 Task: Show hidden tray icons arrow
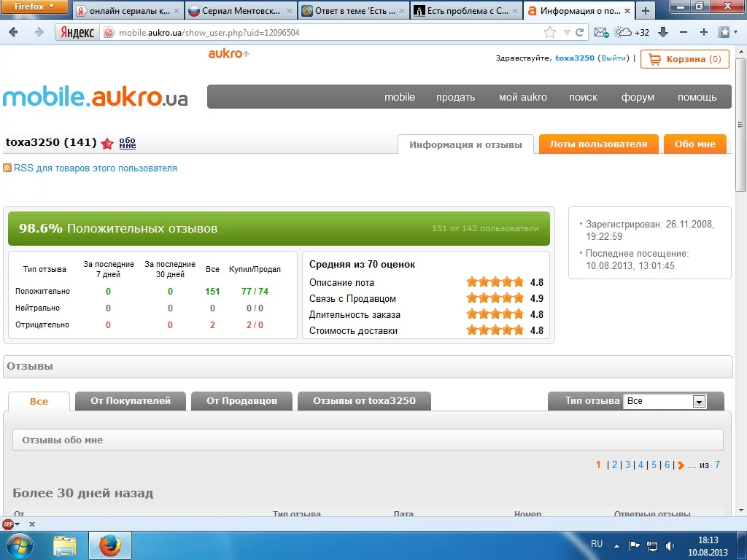617,546
